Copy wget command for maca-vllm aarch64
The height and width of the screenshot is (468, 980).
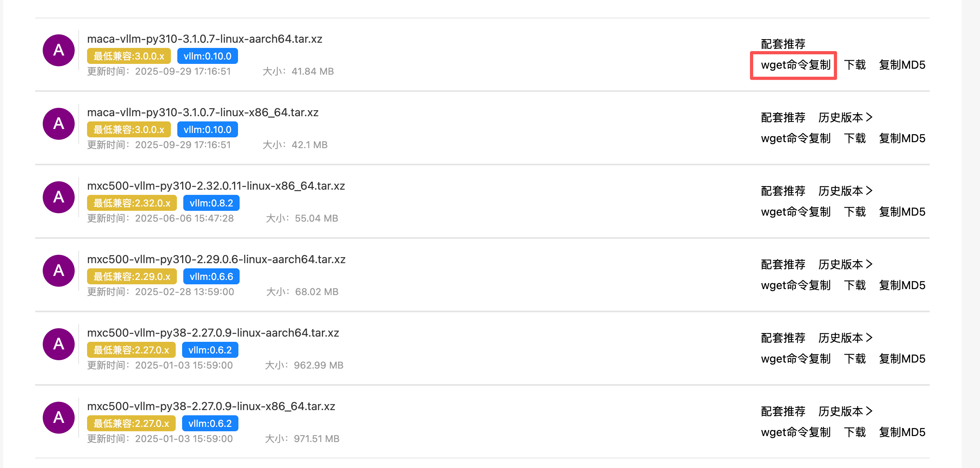click(x=796, y=65)
